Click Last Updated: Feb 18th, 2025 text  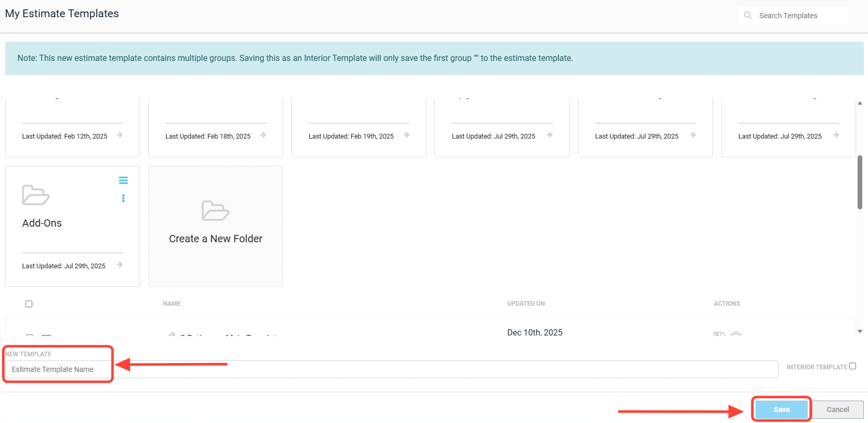click(x=208, y=136)
